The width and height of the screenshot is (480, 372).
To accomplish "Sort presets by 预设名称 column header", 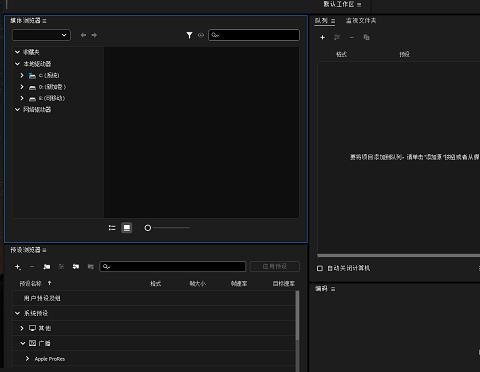I will (30, 284).
